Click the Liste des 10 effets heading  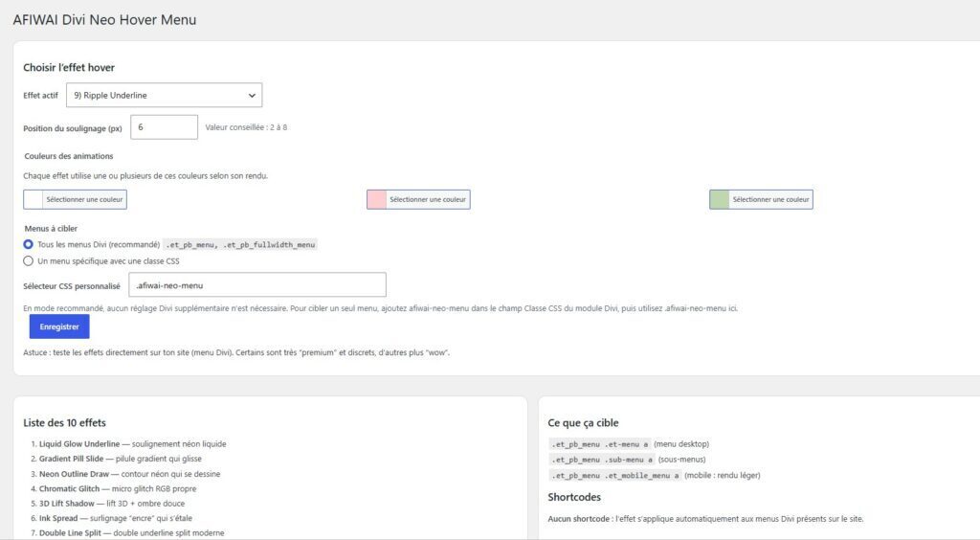click(64, 422)
